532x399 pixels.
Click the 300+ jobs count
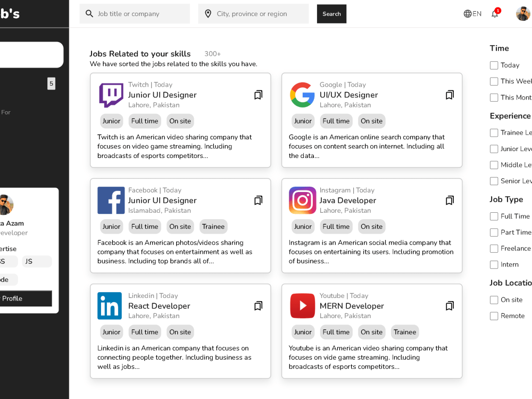pyautogui.click(x=212, y=54)
